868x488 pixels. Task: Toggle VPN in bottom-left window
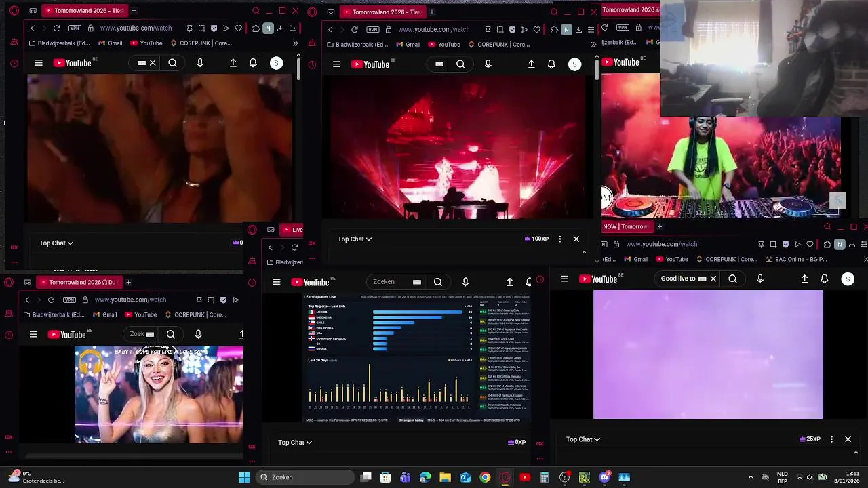(69, 300)
